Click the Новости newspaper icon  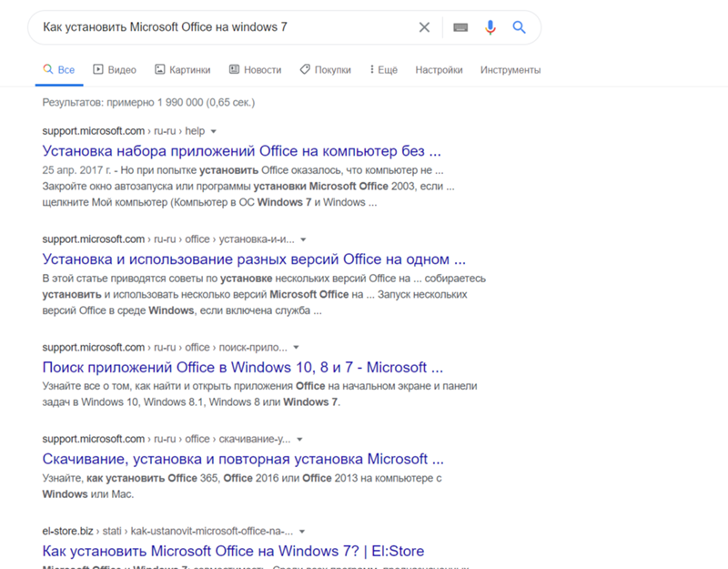click(x=234, y=69)
